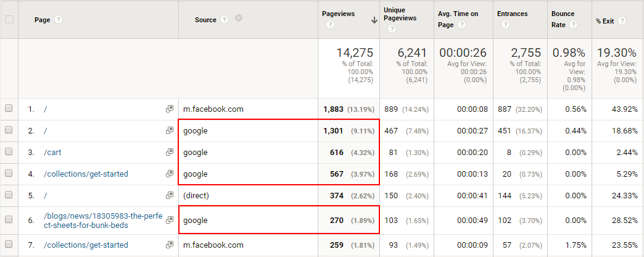
Task: Open row 7 /collections/get-started link
Action: click(86, 245)
